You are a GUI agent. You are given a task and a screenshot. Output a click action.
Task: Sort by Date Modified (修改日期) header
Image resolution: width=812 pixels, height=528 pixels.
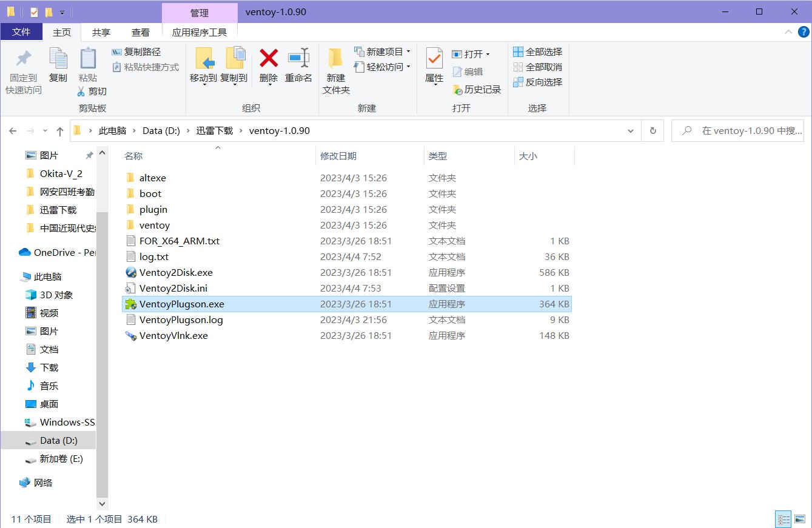coord(370,156)
